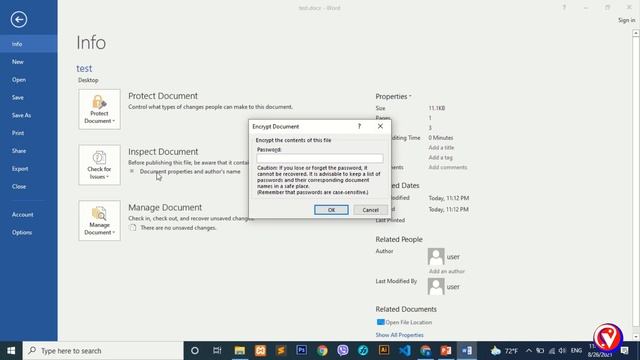Image resolution: width=640 pixels, height=360 pixels.
Task: Cancel the Encrypt Document dialog
Action: (x=370, y=210)
